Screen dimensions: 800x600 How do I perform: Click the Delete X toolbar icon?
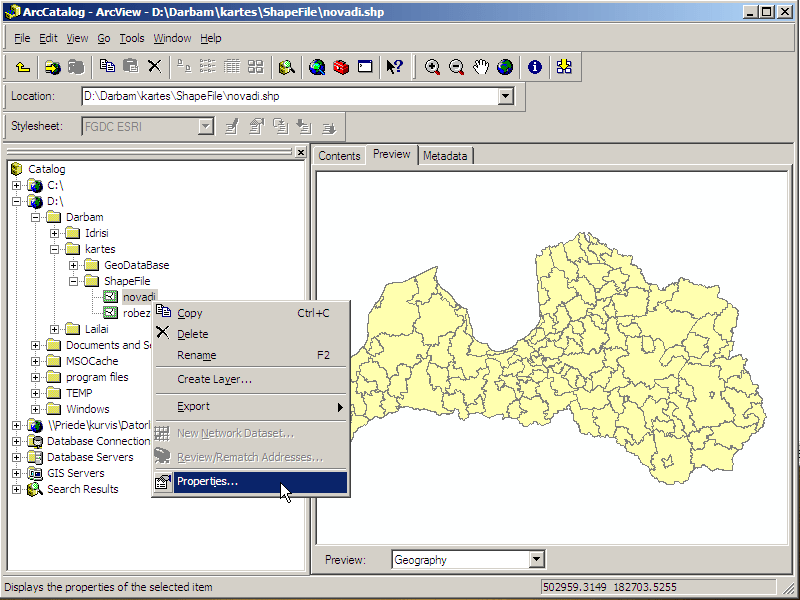[x=154, y=66]
